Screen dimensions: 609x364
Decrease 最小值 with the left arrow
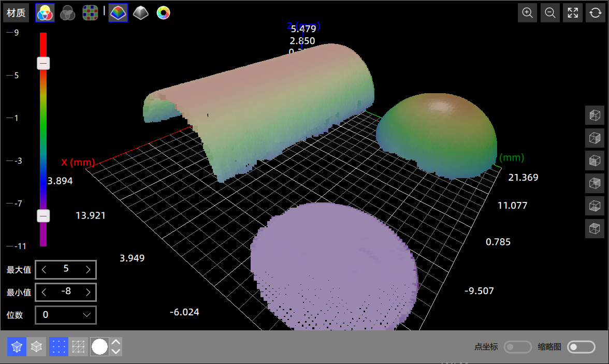pyautogui.click(x=44, y=293)
